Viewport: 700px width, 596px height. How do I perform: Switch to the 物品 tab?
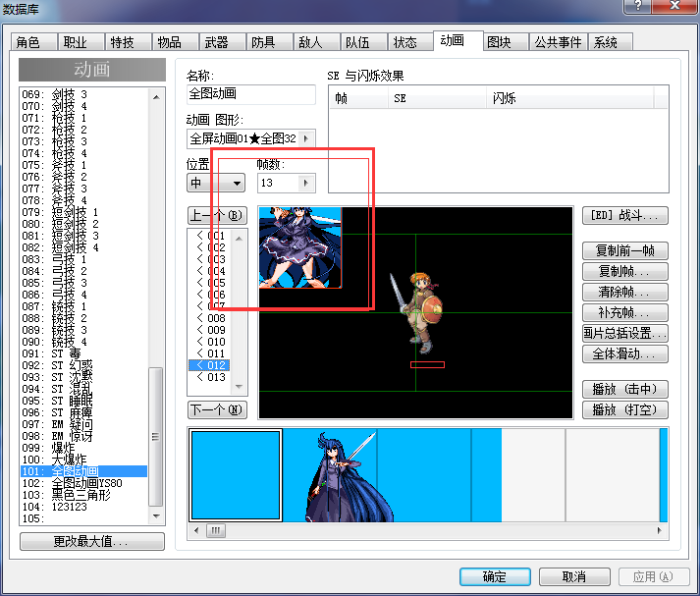point(175,42)
